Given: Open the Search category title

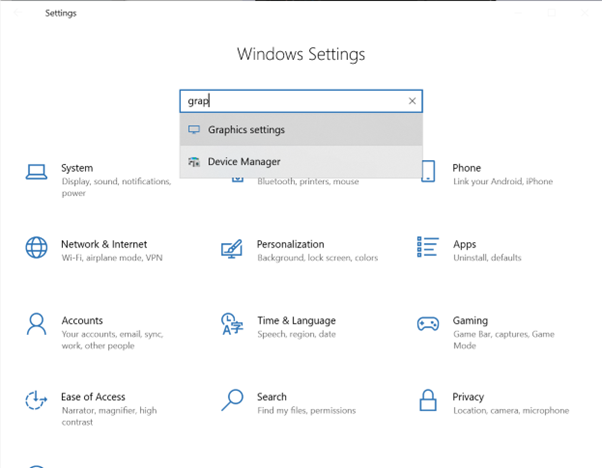Looking at the screenshot, I should click(x=272, y=397).
